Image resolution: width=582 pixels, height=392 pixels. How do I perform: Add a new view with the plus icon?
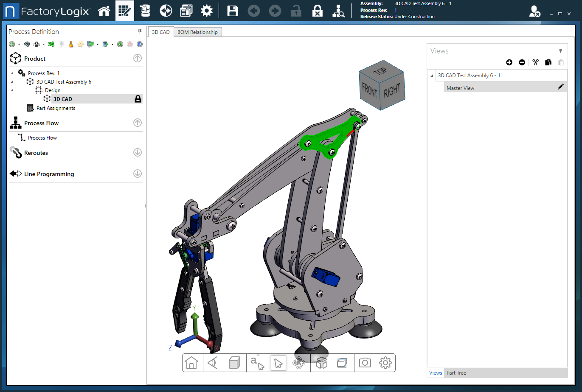tap(509, 62)
